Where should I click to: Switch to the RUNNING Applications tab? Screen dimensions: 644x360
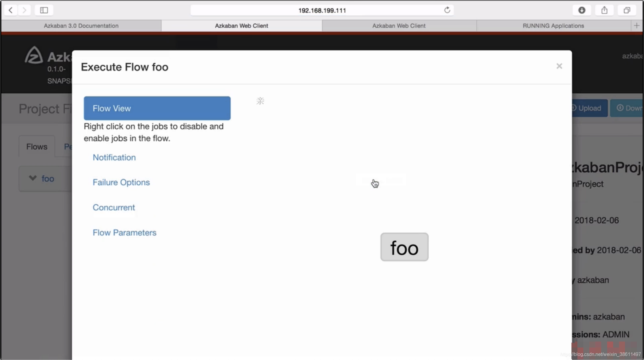[553, 26]
